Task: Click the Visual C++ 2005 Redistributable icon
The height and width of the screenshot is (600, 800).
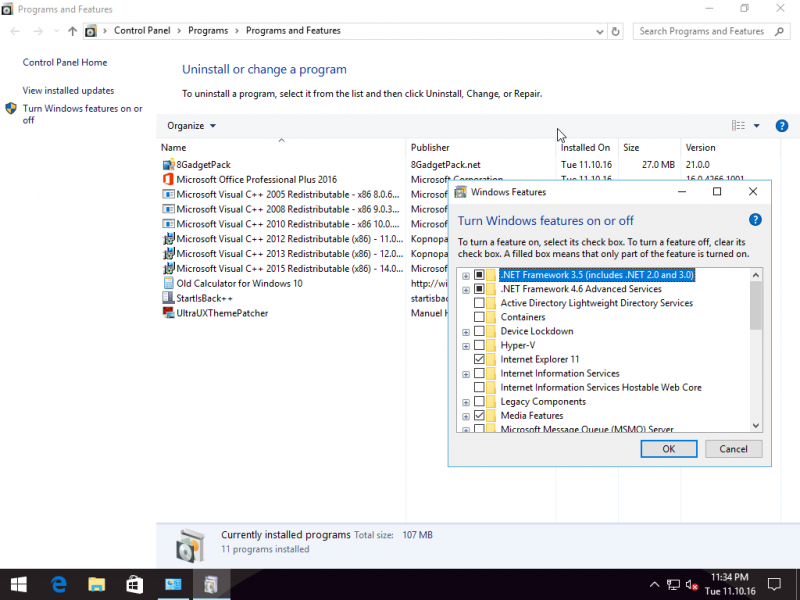Action: tap(168, 194)
